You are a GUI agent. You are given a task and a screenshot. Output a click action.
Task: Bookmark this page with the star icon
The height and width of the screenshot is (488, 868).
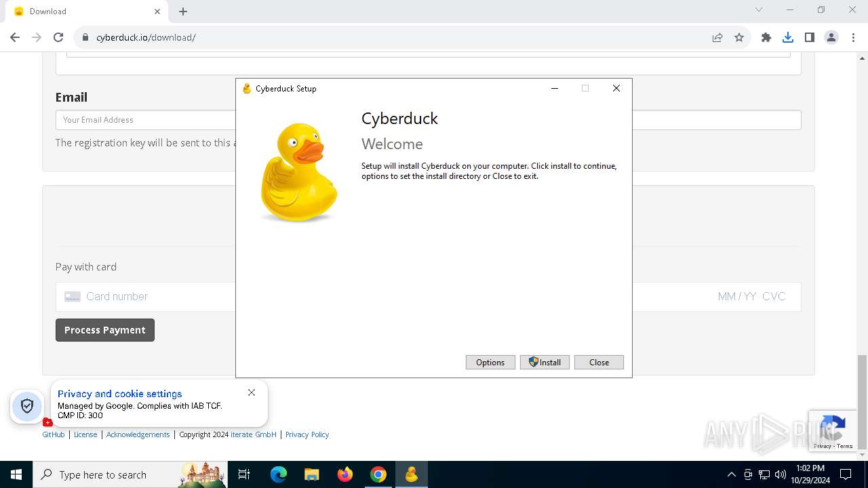739,37
